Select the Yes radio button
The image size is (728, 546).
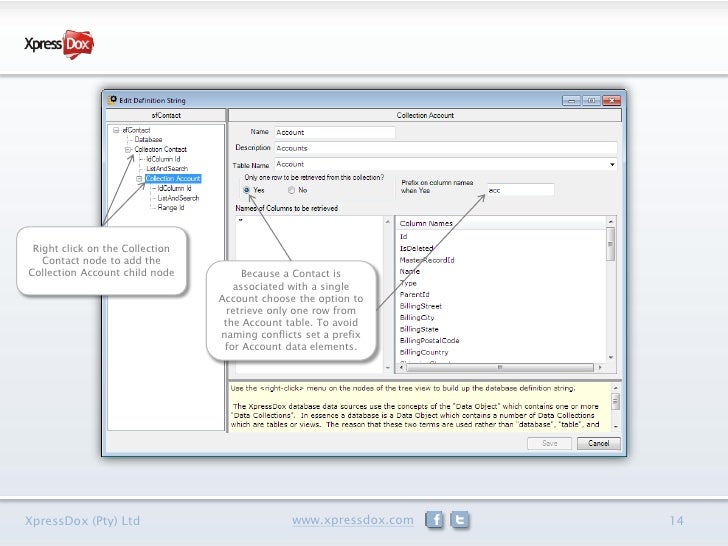[247, 190]
